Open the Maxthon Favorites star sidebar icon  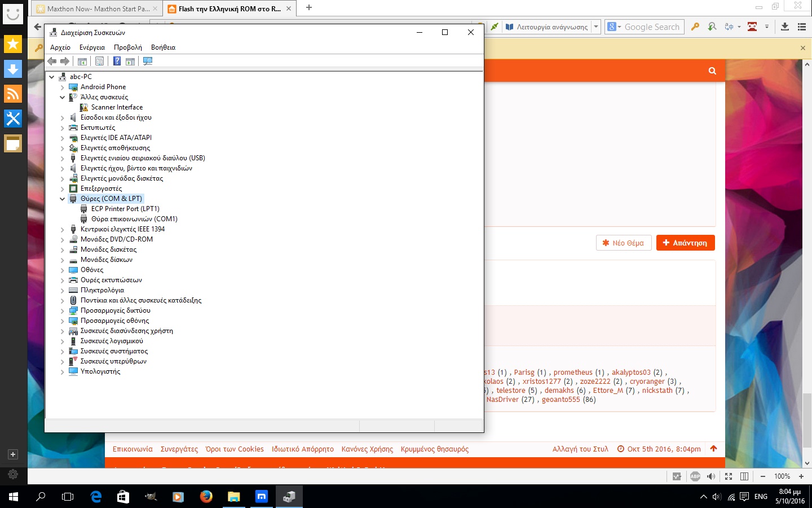click(13, 44)
